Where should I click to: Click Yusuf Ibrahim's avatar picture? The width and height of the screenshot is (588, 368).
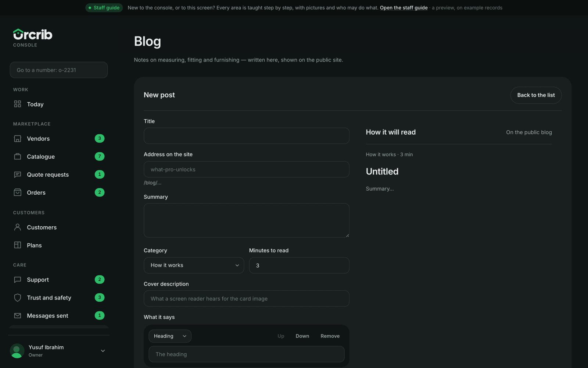tap(17, 351)
